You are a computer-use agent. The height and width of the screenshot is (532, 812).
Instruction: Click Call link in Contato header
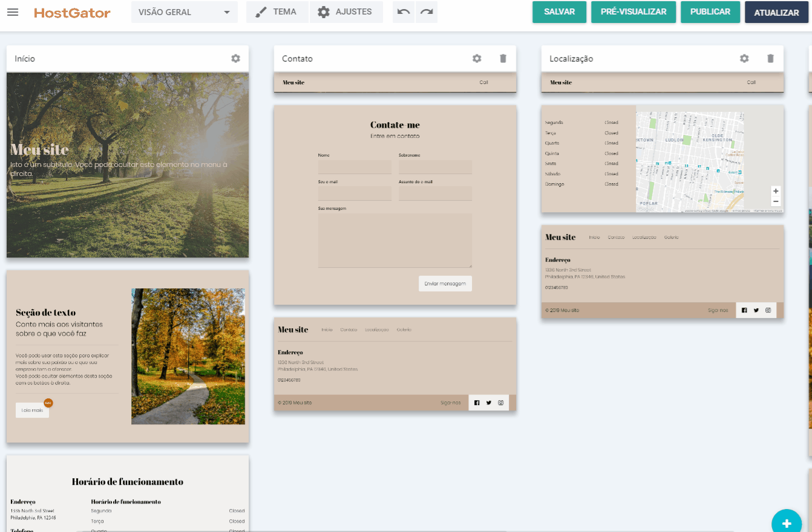point(483,82)
